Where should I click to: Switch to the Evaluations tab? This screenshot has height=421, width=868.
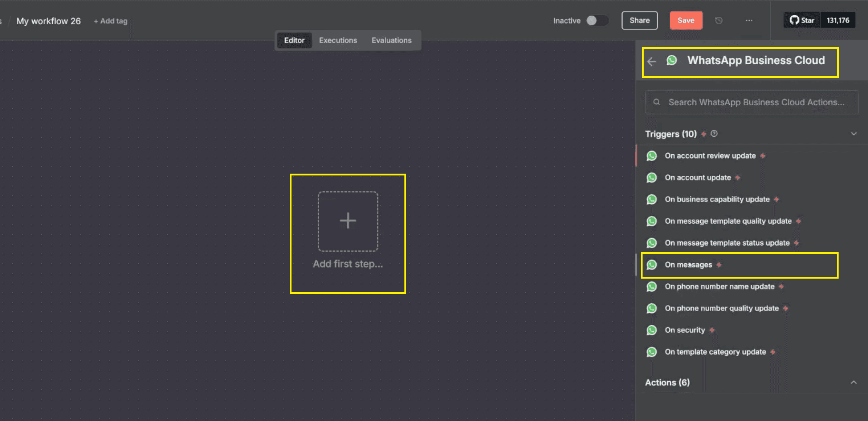pyautogui.click(x=391, y=40)
